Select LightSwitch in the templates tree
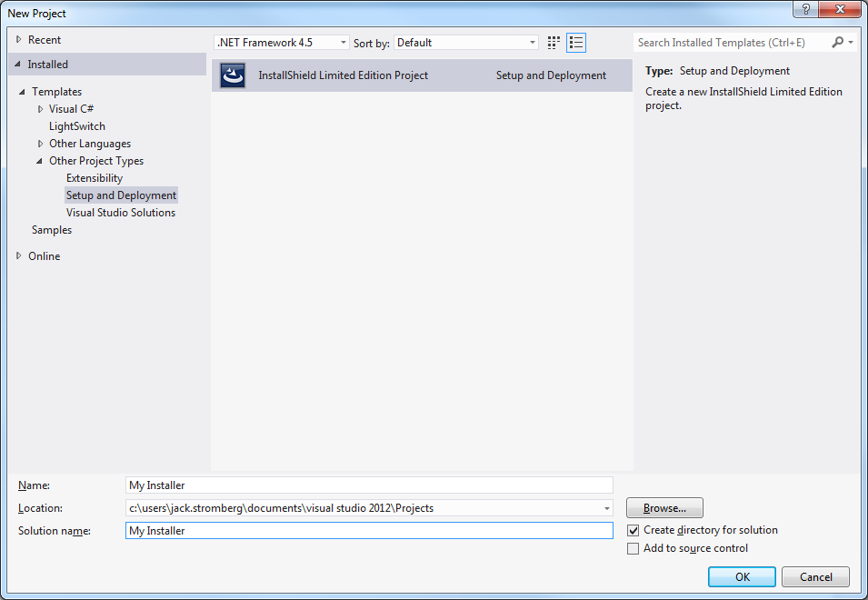868x600 pixels. [x=77, y=126]
